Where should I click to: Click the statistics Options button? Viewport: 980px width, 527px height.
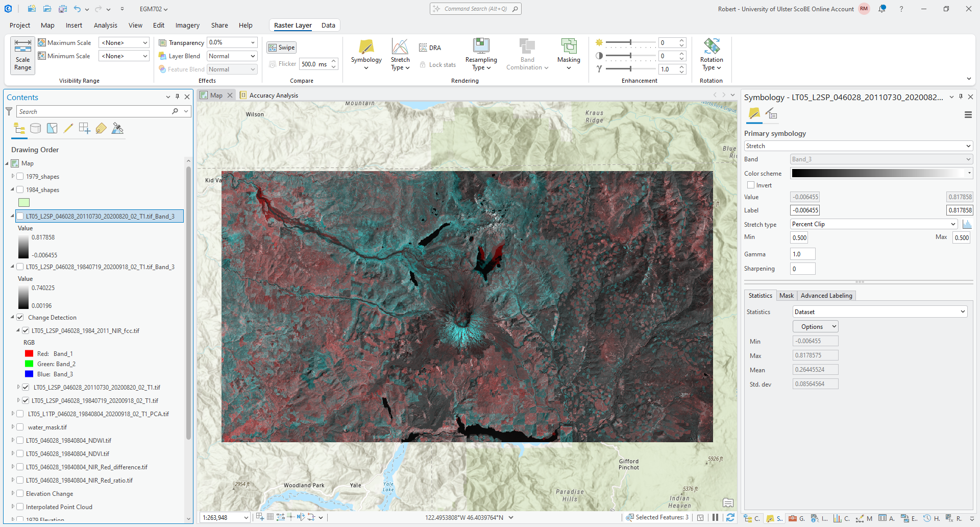click(815, 327)
